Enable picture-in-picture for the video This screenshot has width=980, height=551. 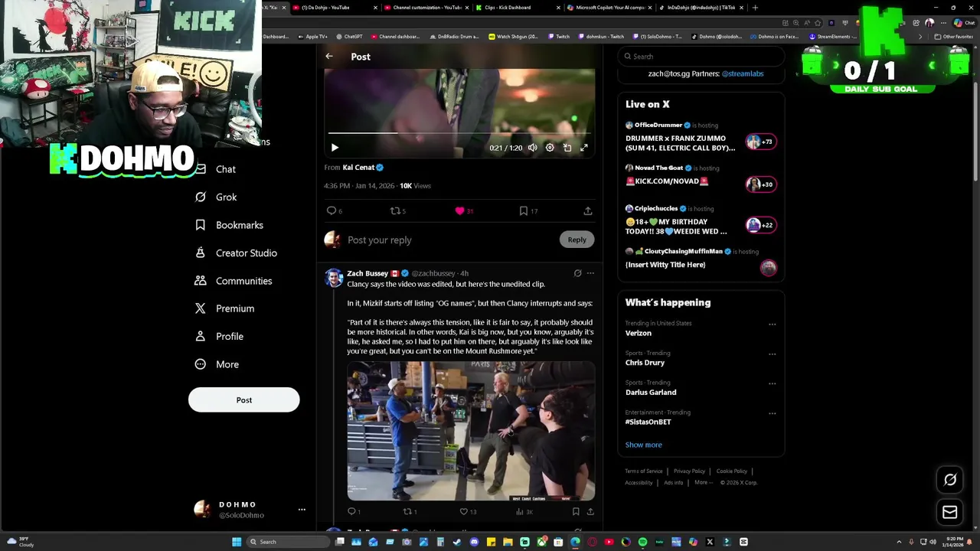567,148
